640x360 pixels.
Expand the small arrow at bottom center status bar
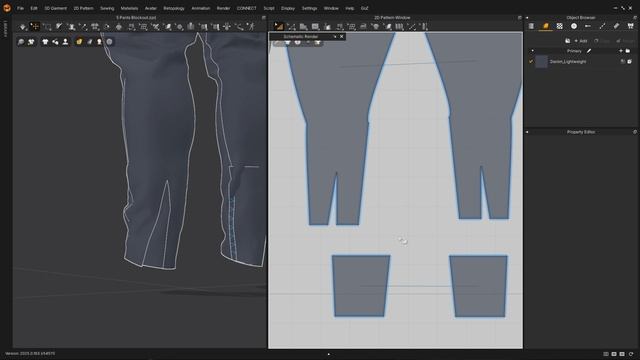[329, 354]
